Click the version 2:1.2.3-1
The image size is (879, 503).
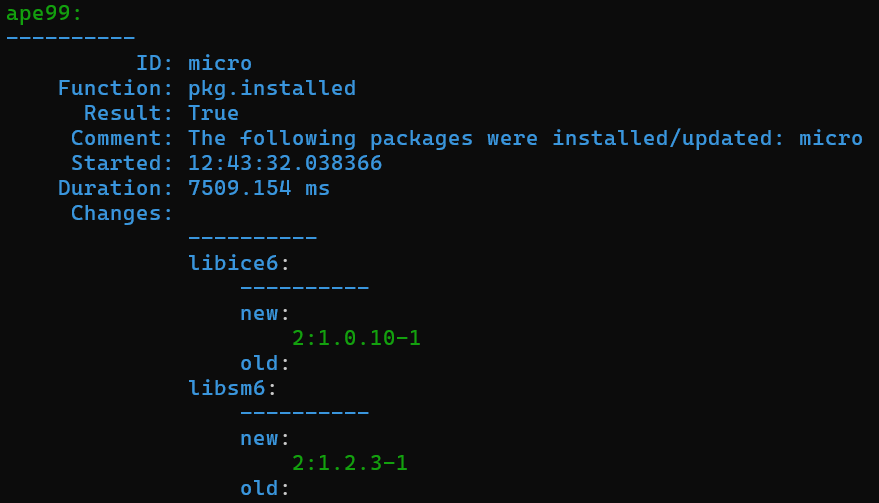350,463
